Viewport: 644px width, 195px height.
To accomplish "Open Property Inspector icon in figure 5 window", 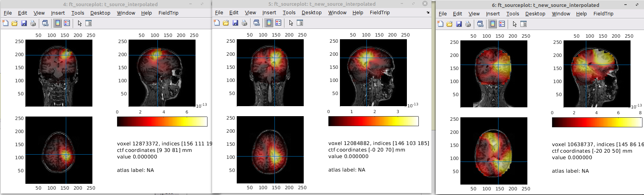I will [299, 23].
